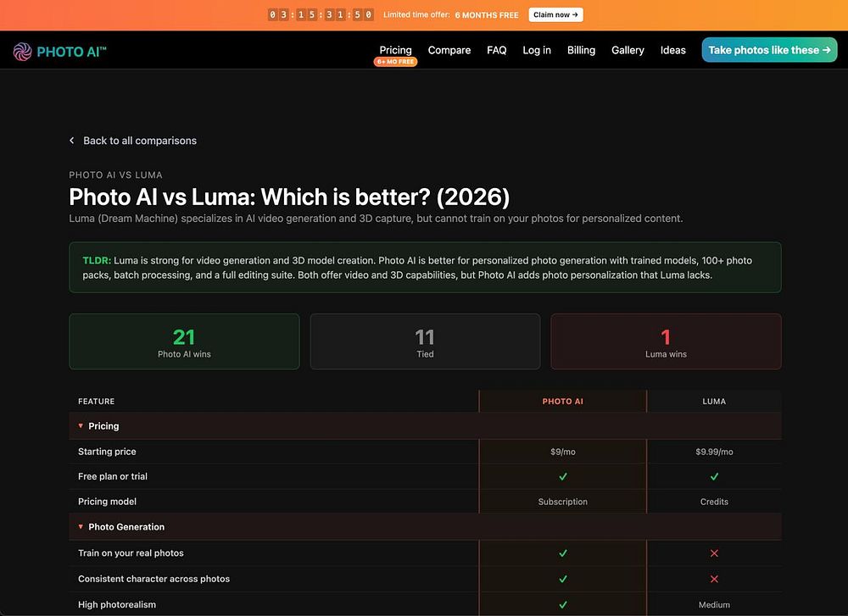Click the countdown timer in the banner
Image resolution: width=848 pixels, height=616 pixels.
321,14
